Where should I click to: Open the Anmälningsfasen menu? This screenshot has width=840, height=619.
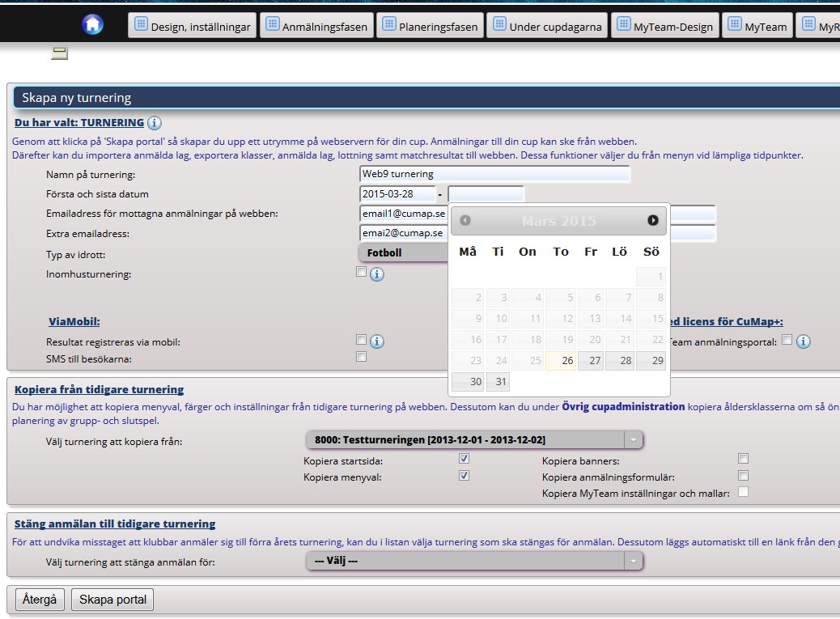[x=316, y=26]
